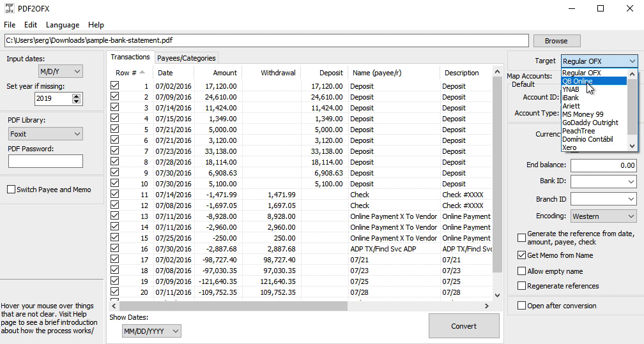This screenshot has height=344, width=644.
Task: Select Xero in the Target list
Action: coord(594,147)
